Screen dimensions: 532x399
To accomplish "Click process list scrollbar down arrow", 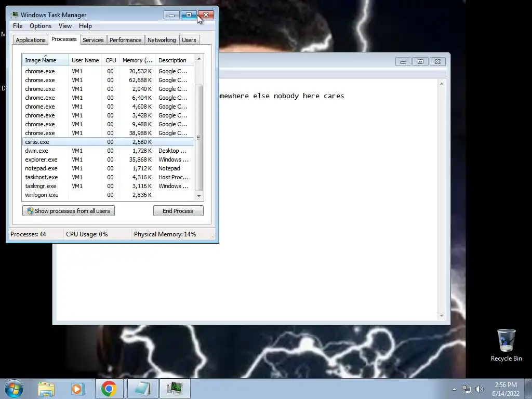I will (x=199, y=196).
